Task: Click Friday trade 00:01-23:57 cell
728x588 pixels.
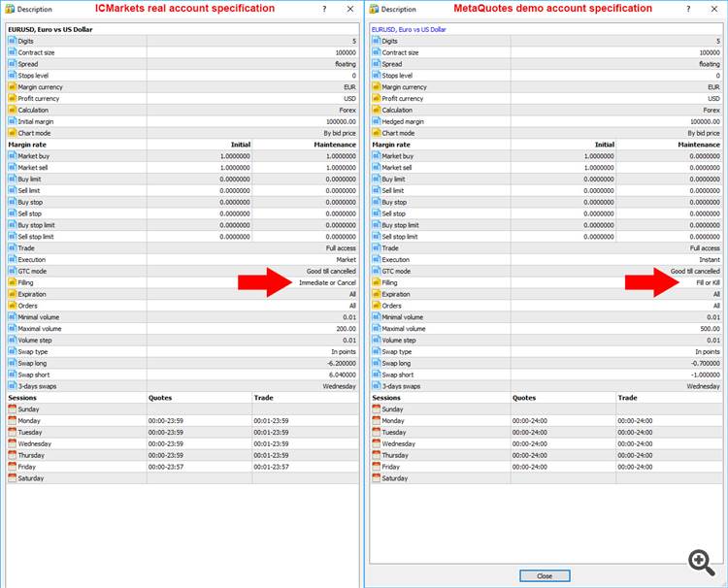Action: tap(271, 467)
